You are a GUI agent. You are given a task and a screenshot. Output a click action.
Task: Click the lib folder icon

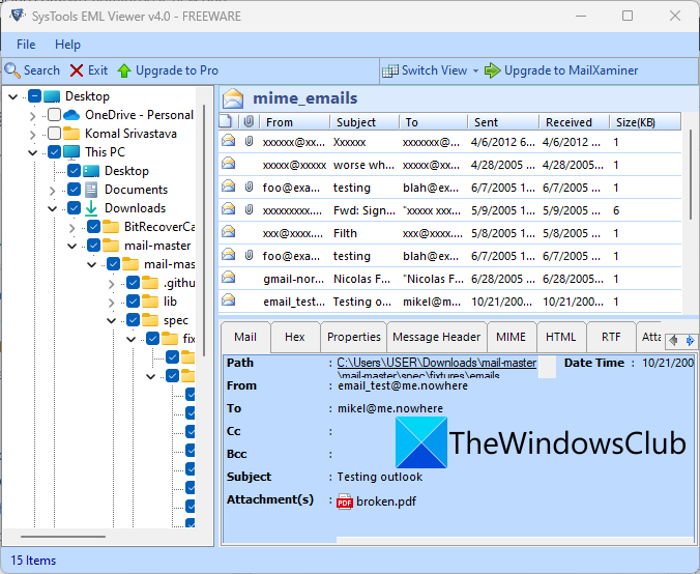coord(150,301)
